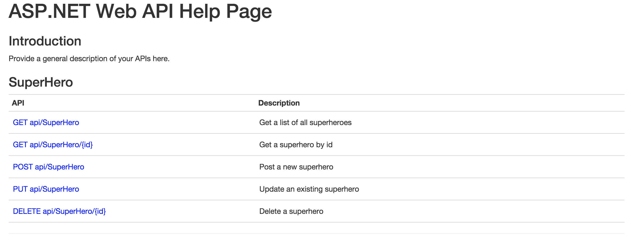The height and width of the screenshot is (242, 644).
Task: Click the word 'APIs' in the intro text
Action: (143, 59)
